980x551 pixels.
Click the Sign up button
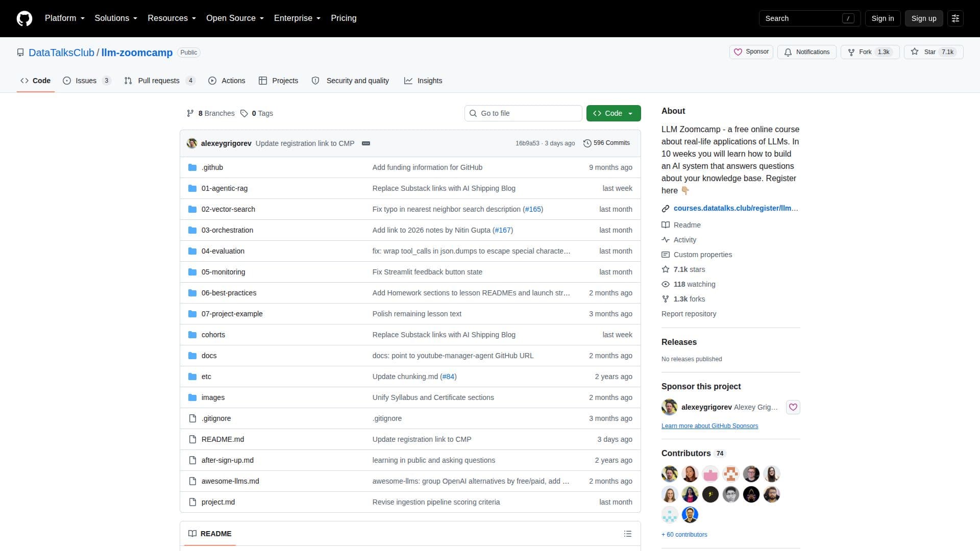click(x=924, y=18)
